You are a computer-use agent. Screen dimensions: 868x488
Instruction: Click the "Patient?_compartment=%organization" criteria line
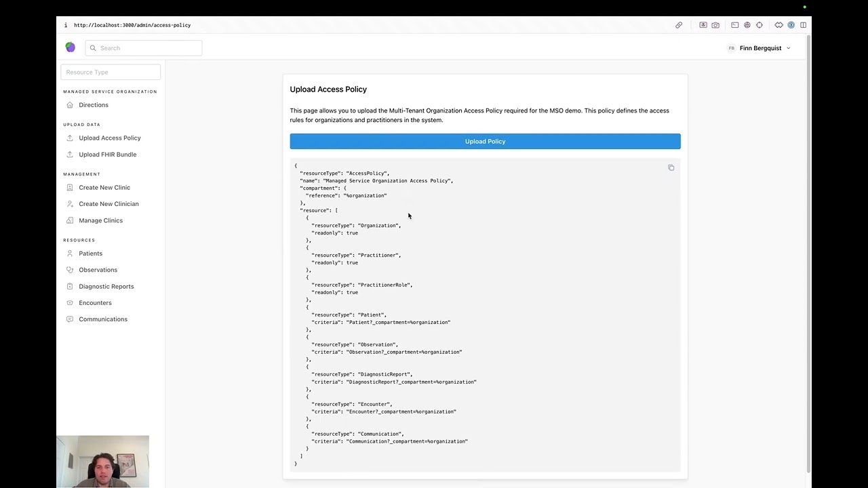(x=380, y=323)
